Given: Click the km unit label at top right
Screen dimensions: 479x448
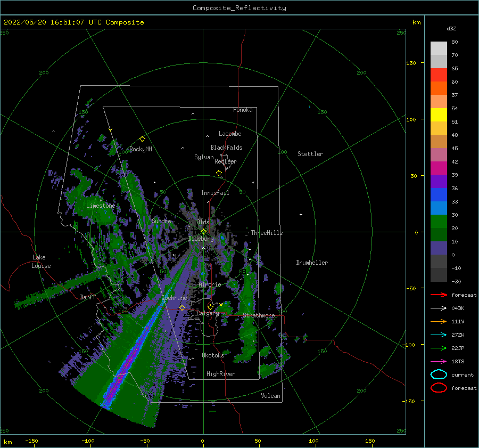Looking at the screenshot, I should 416,22.
